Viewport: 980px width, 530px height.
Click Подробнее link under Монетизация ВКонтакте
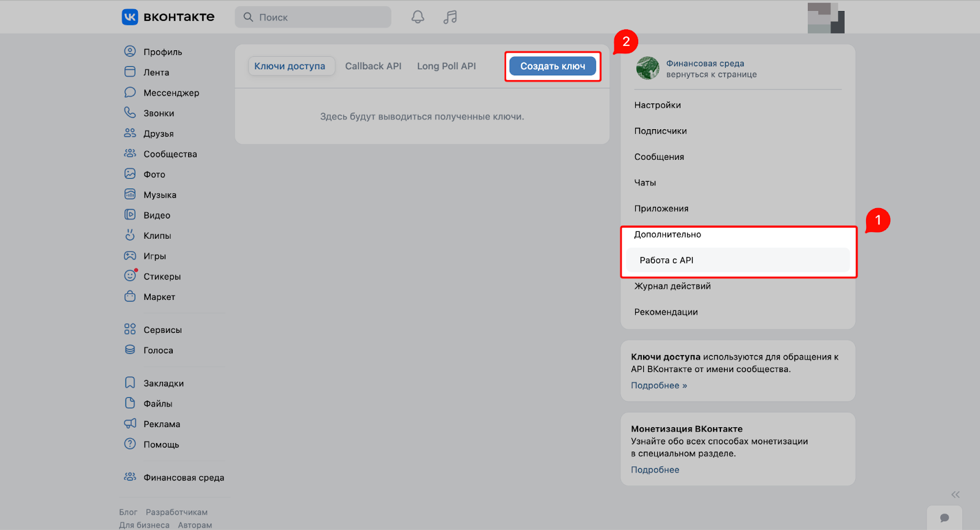coord(655,470)
